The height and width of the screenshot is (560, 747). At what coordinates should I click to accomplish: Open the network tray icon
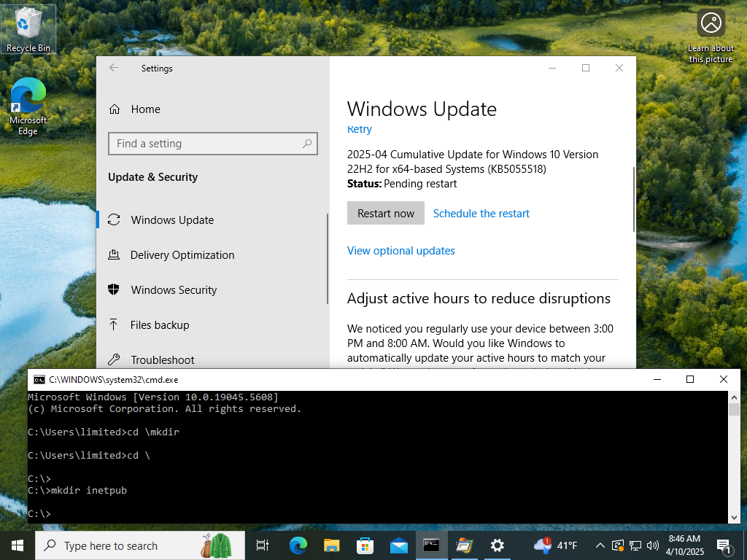click(635, 545)
